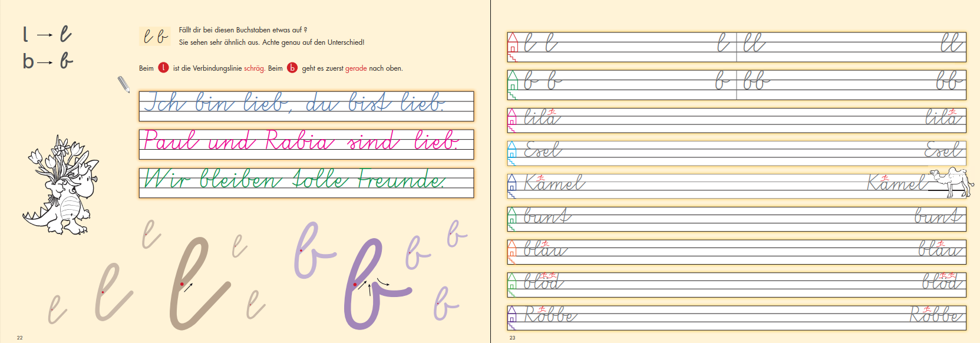Click the pink sentence "Paul und Rabia"
This screenshot has height=343, width=980.
pyautogui.click(x=301, y=141)
